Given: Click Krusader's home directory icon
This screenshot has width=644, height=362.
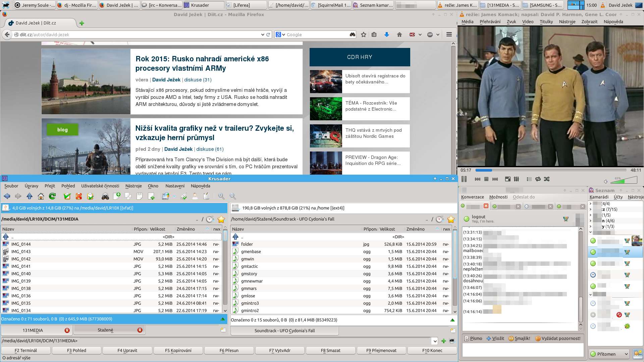Looking at the screenshot, I should point(41,196).
